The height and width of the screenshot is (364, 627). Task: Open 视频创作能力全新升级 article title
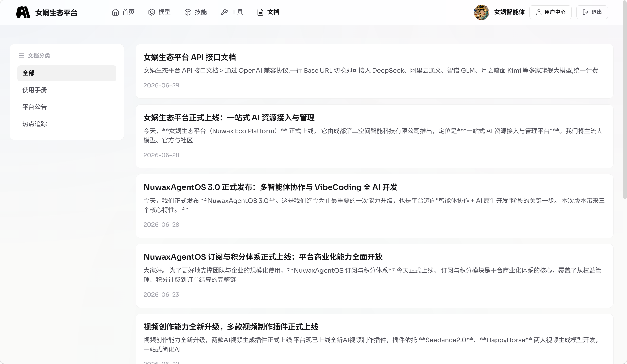coord(231,327)
